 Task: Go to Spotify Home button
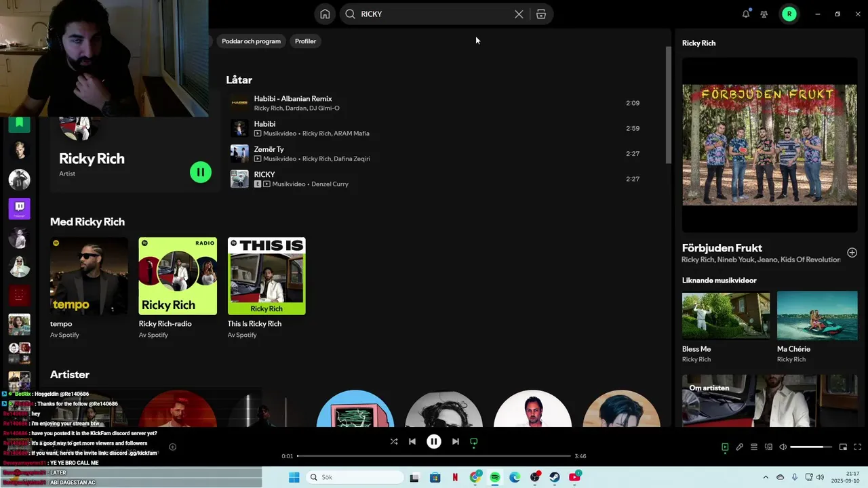pos(325,14)
